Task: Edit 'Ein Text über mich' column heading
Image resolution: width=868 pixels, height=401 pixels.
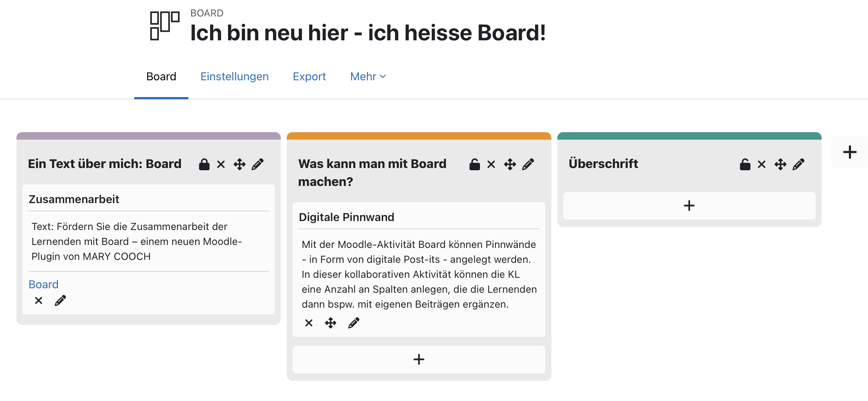Action: (x=258, y=164)
